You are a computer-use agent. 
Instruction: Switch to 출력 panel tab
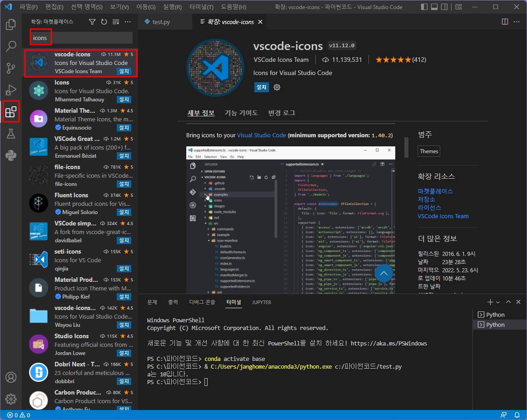click(173, 302)
